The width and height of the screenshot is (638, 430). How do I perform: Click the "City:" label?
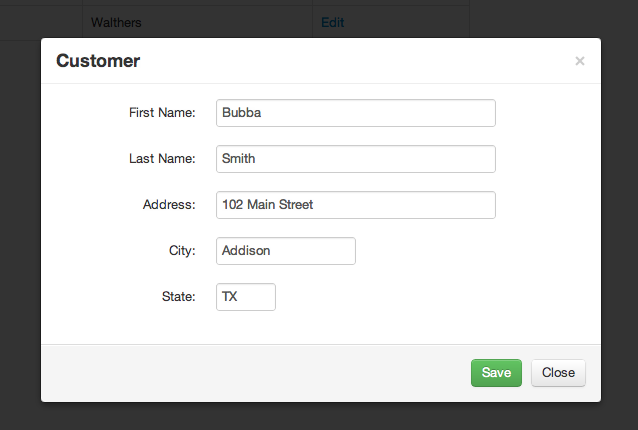182,251
